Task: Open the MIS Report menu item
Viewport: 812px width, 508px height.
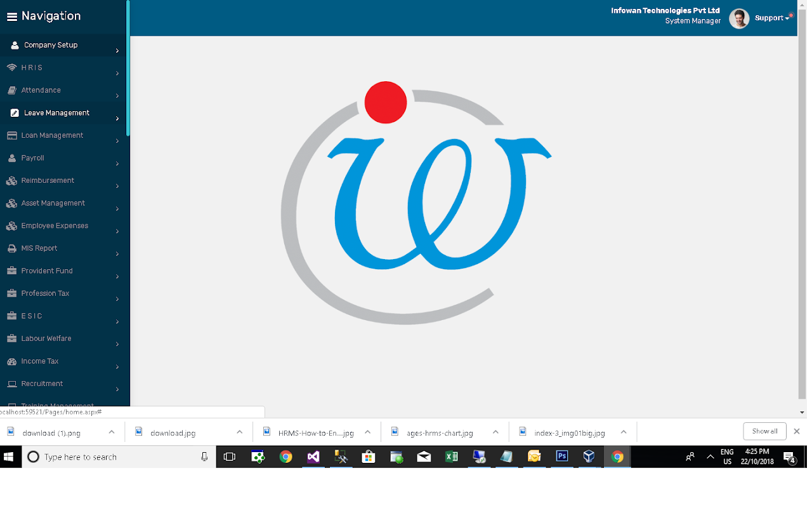Action: (x=63, y=248)
